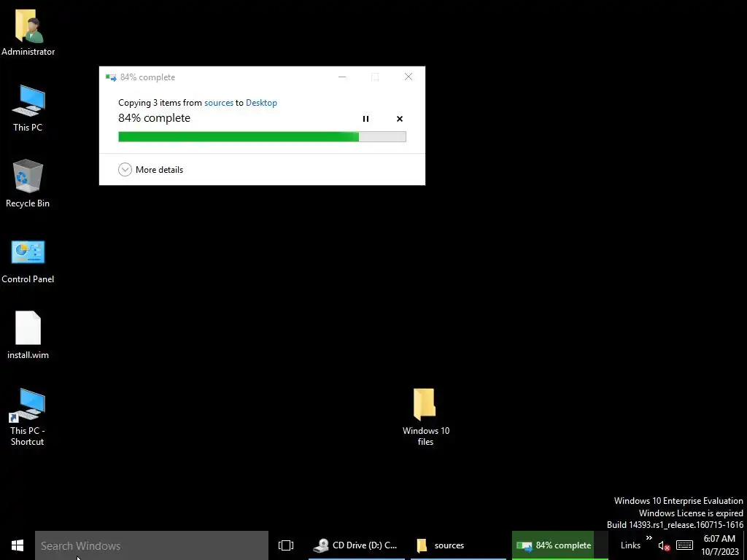
Task: Open the Windows Start menu
Action: click(18, 545)
